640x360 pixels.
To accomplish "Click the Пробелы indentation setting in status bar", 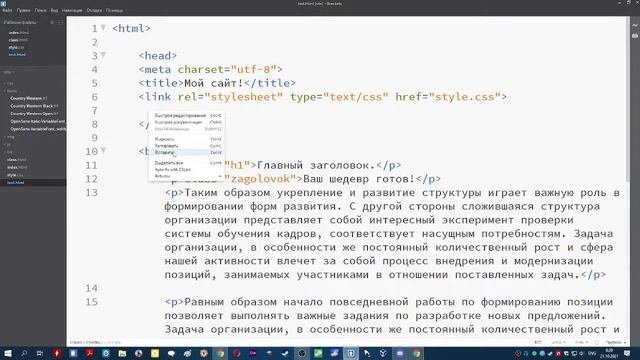I will click(615, 342).
